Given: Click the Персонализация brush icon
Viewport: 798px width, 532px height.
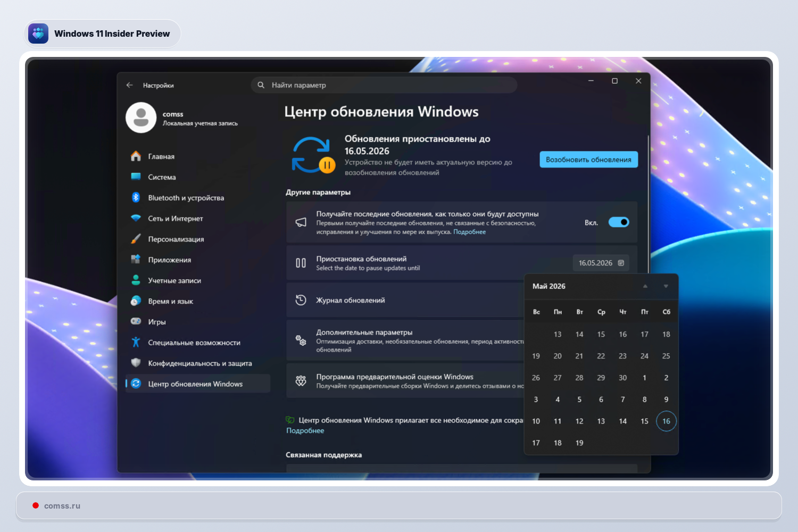Looking at the screenshot, I should (135, 239).
